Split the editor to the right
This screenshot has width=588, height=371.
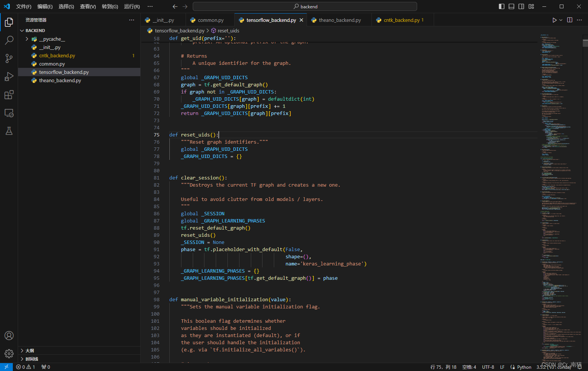(x=570, y=20)
